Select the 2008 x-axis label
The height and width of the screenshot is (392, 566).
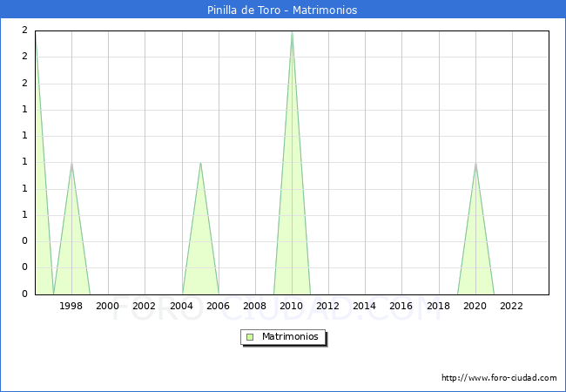click(x=255, y=306)
